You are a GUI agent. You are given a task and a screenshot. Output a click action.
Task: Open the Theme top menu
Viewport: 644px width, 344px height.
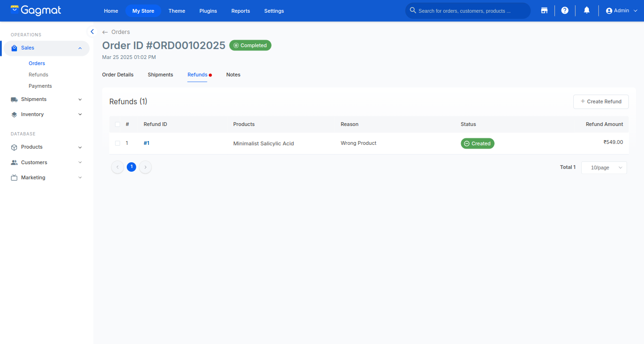(x=177, y=11)
